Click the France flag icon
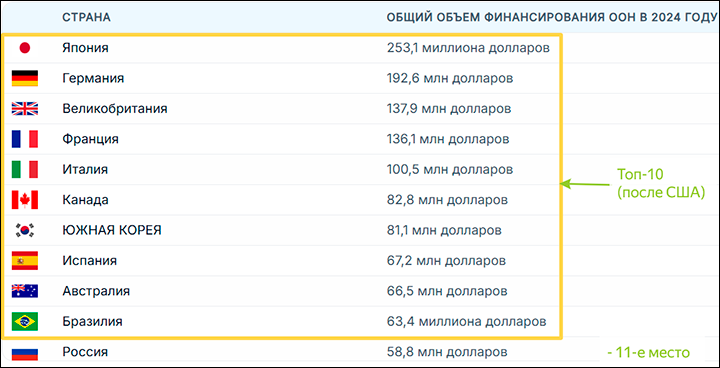720x368 pixels. [x=25, y=139]
